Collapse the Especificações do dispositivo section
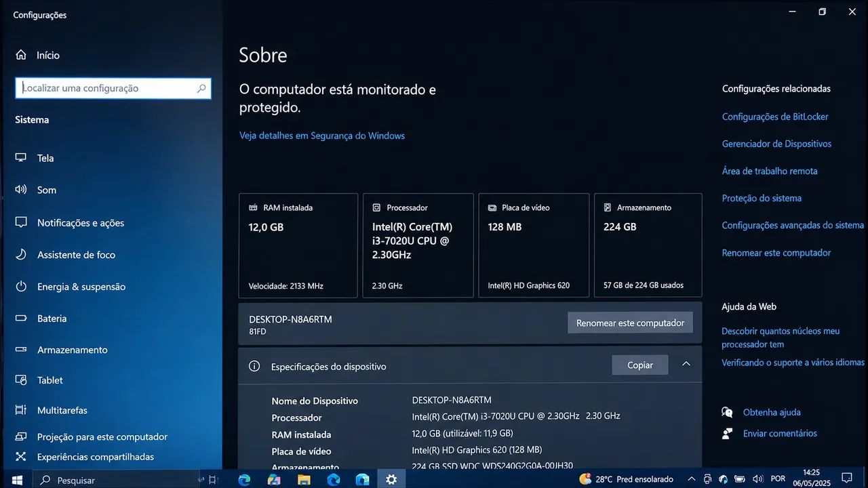The image size is (868, 488). pyautogui.click(x=686, y=365)
